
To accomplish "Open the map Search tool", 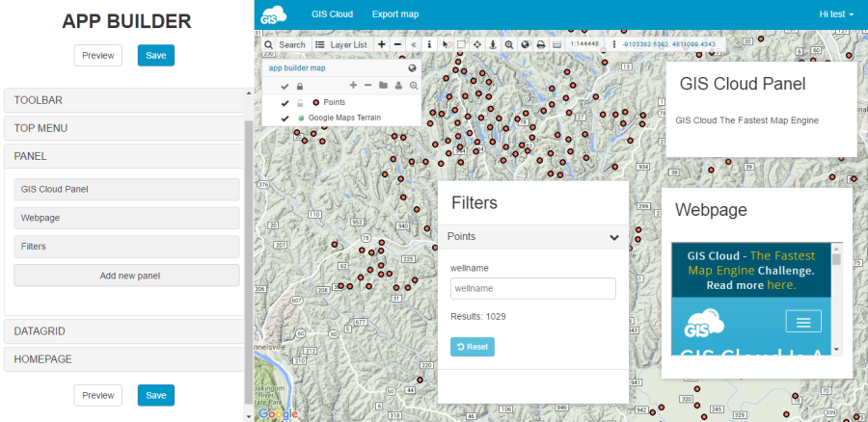I will [x=285, y=44].
